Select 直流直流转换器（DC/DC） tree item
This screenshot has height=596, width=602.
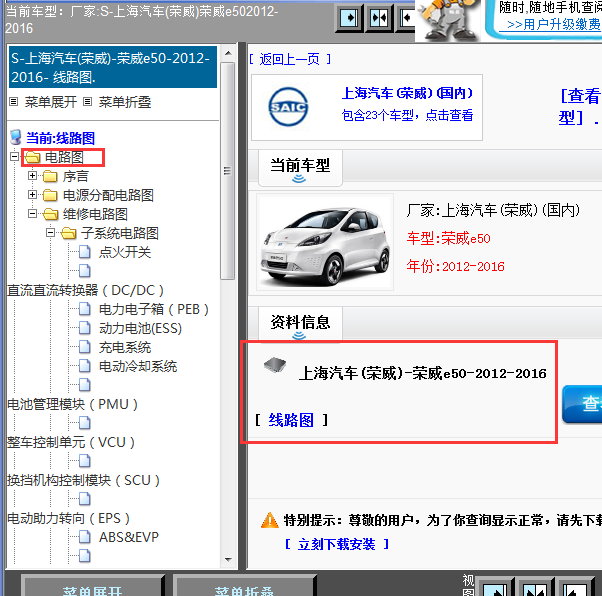click(85, 290)
